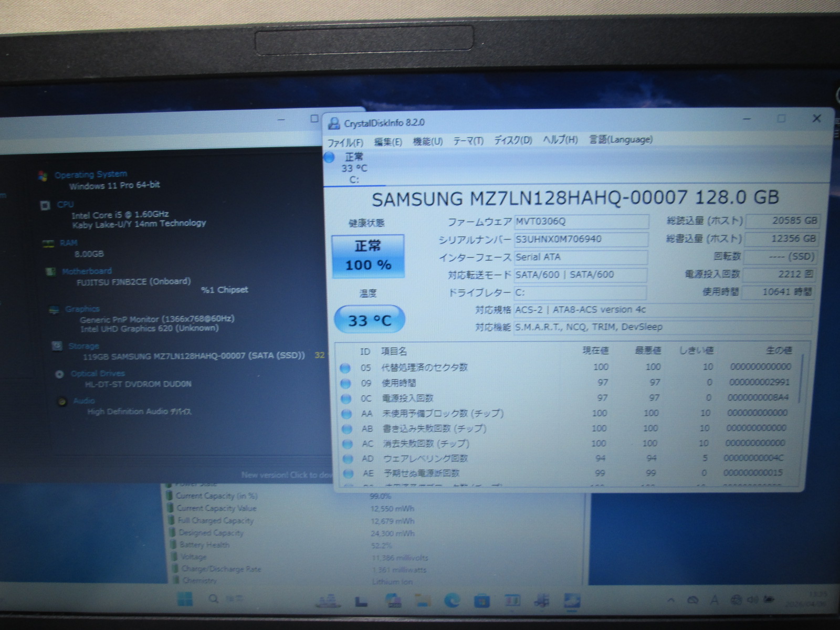Show hidden system tray icons chevron
840x630 pixels.
(x=671, y=600)
